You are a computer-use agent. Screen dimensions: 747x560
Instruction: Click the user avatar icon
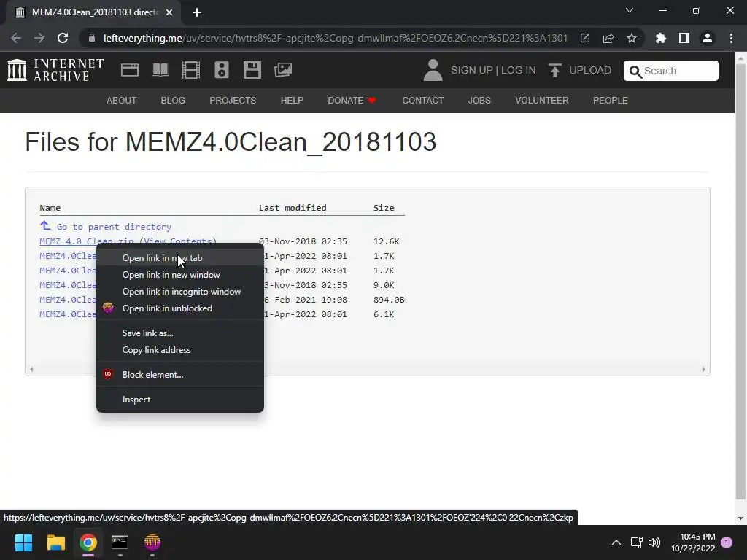click(x=433, y=70)
